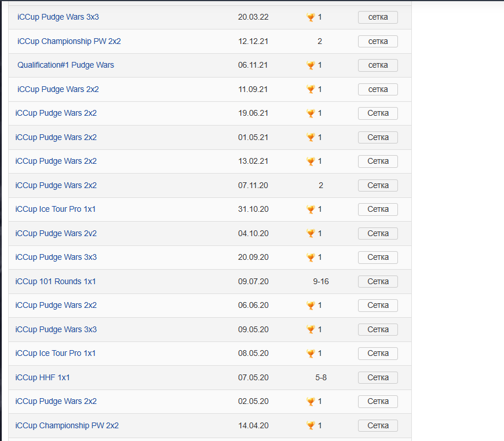View bracket for iCCup HHF 1x1
504x441 pixels.
point(378,377)
